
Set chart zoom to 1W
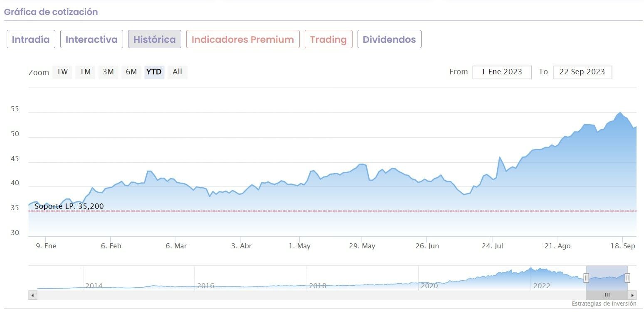tap(62, 72)
